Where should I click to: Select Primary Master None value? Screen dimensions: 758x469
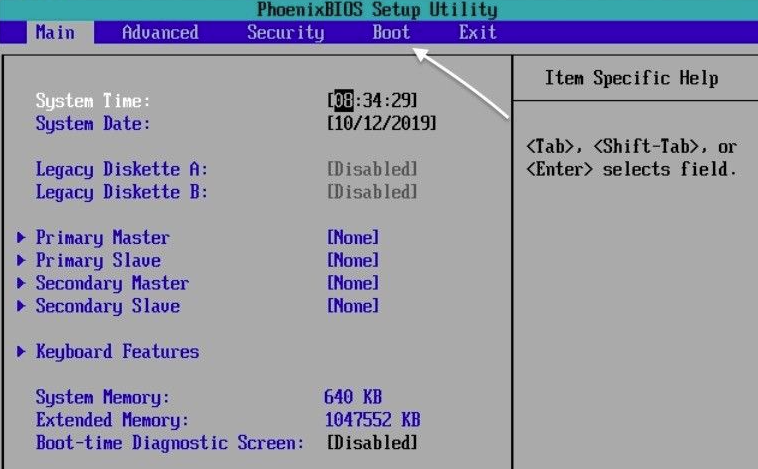point(353,238)
